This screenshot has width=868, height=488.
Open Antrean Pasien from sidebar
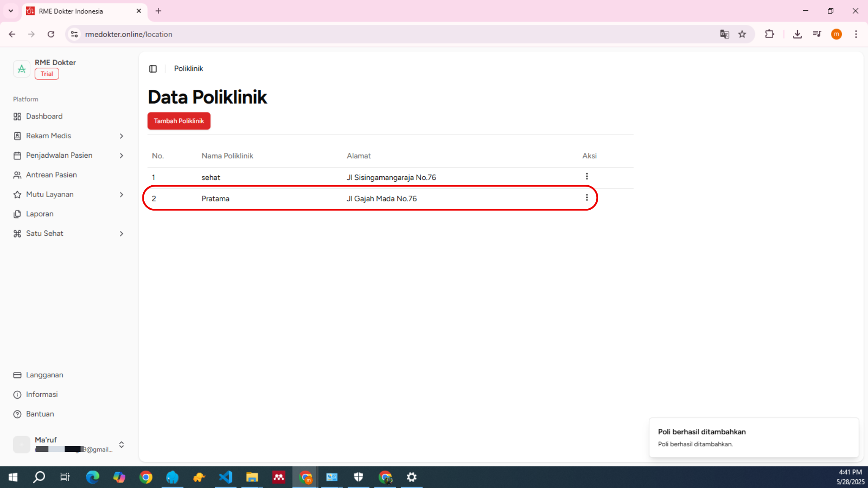51,175
